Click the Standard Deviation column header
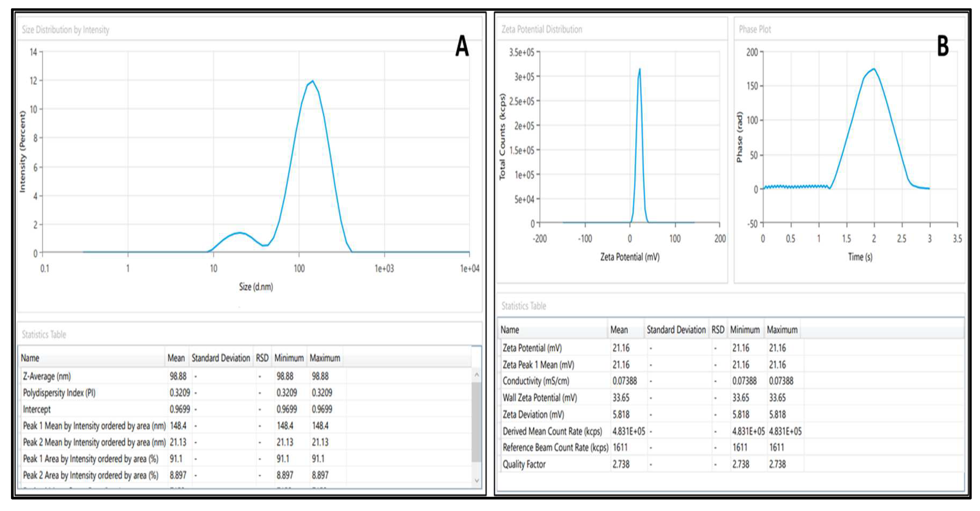The width and height of the screenshot is (980, 511). [221, 357]
